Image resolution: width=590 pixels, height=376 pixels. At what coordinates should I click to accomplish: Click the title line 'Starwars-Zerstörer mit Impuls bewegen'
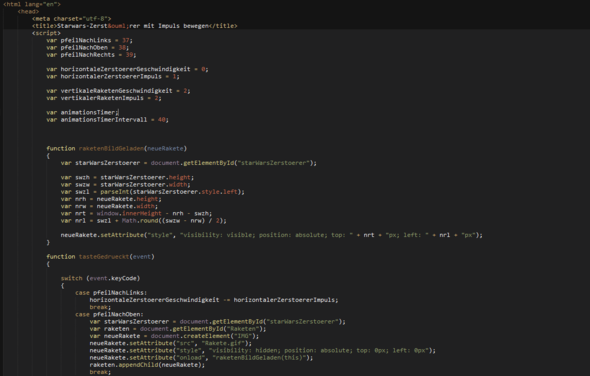pos(135,26)
